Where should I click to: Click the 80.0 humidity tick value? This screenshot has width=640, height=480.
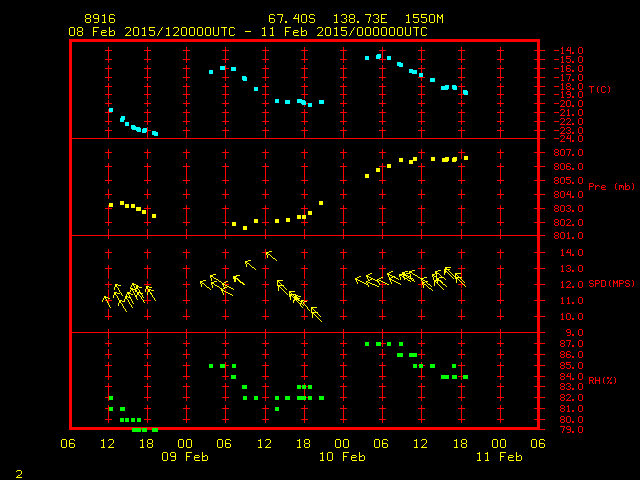point(572,420)
